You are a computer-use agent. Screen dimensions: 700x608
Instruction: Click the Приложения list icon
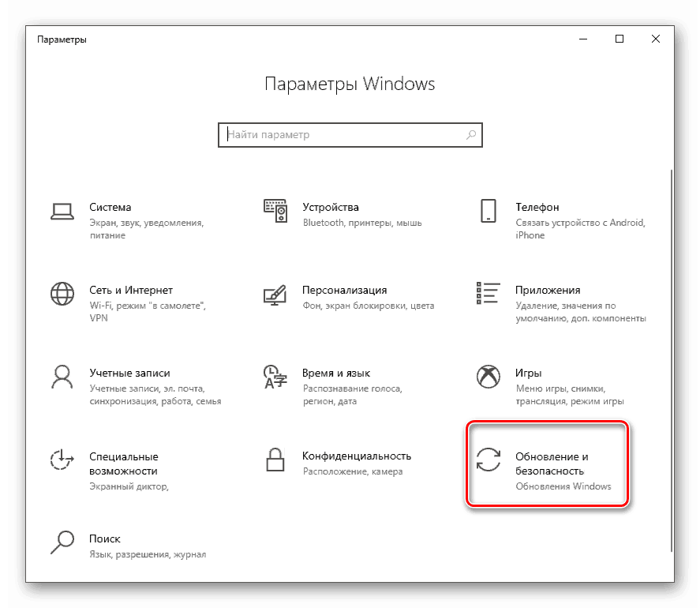coord(489,293)
